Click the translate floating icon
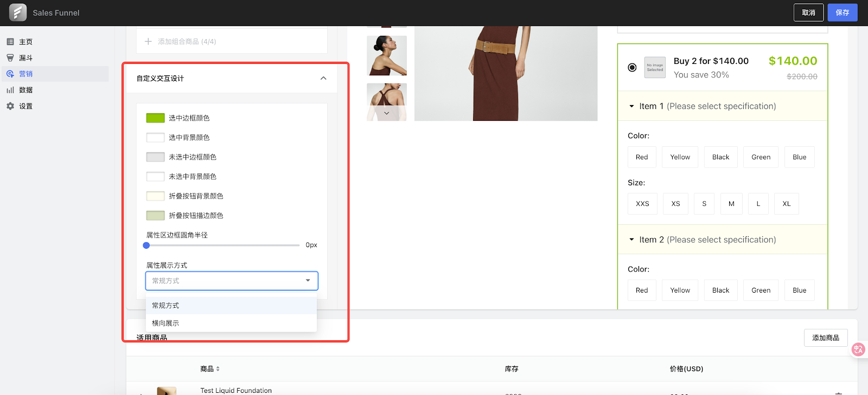868x395 pixels. click(858, 349)
